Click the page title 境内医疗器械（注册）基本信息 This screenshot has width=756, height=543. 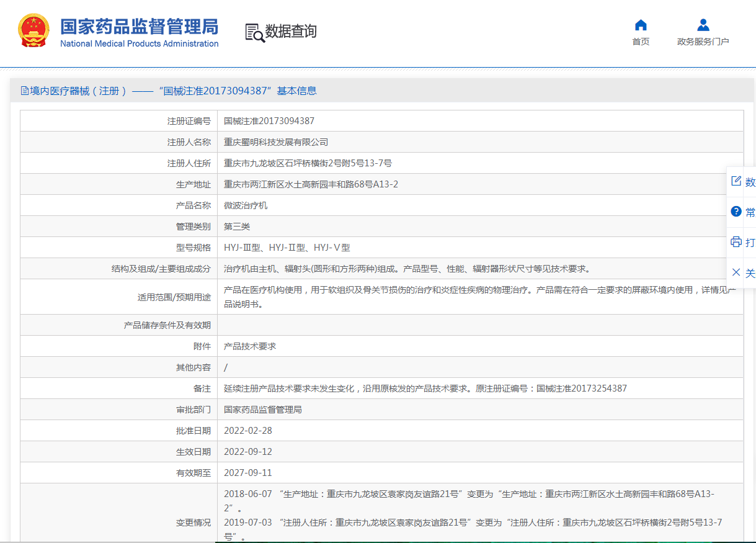click(x=174, y=91)
